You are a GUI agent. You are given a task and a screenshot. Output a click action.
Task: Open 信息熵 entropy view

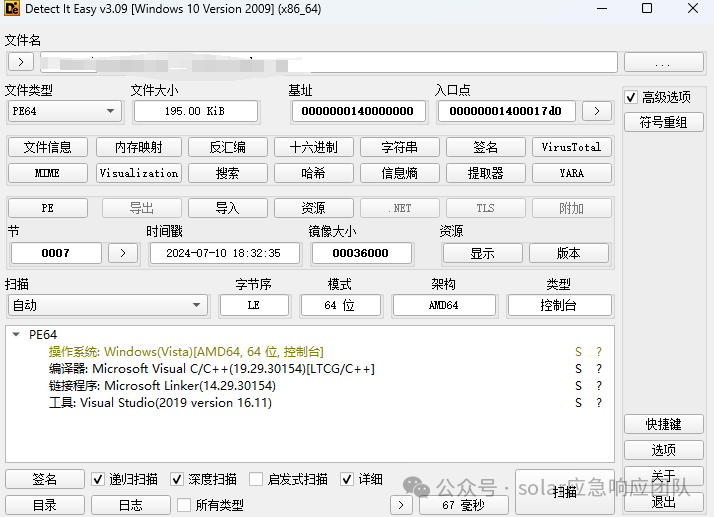[x=400, y=173]
